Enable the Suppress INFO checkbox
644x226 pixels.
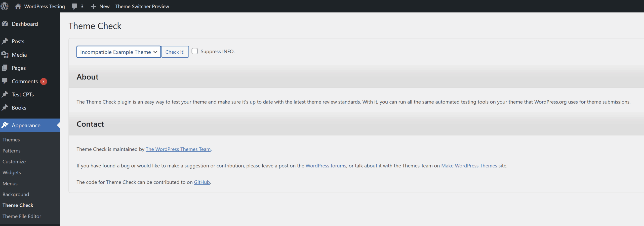[195, 51]
